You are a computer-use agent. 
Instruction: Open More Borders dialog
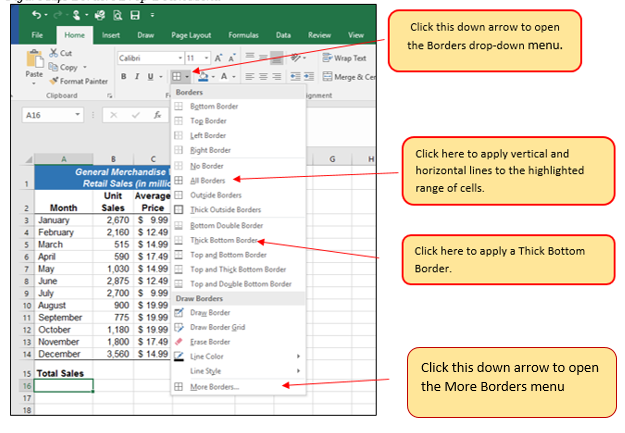[238, 387]
